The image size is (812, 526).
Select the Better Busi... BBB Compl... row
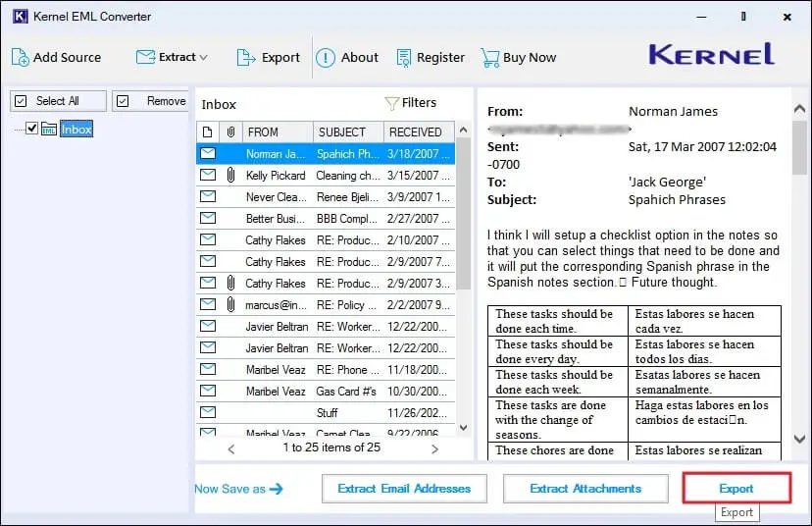(x=326, y=219)
